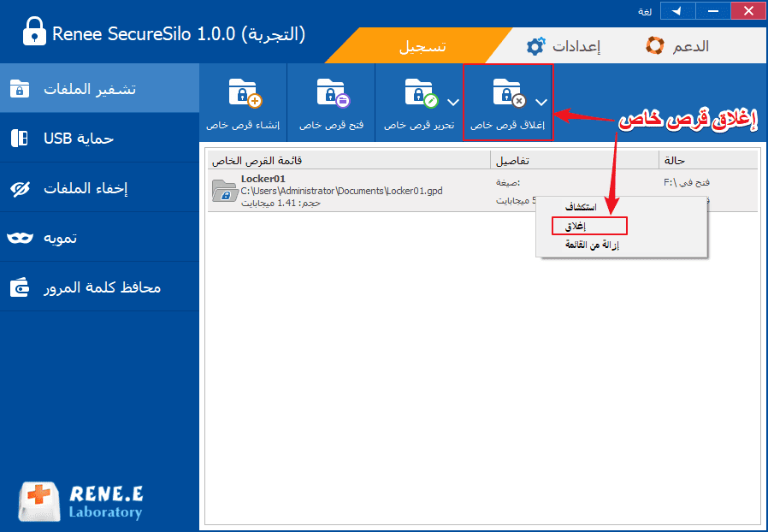
Task: Open the تشفير الملفات sidebar section
Action: pyautogui.click(x=99, y=89)
